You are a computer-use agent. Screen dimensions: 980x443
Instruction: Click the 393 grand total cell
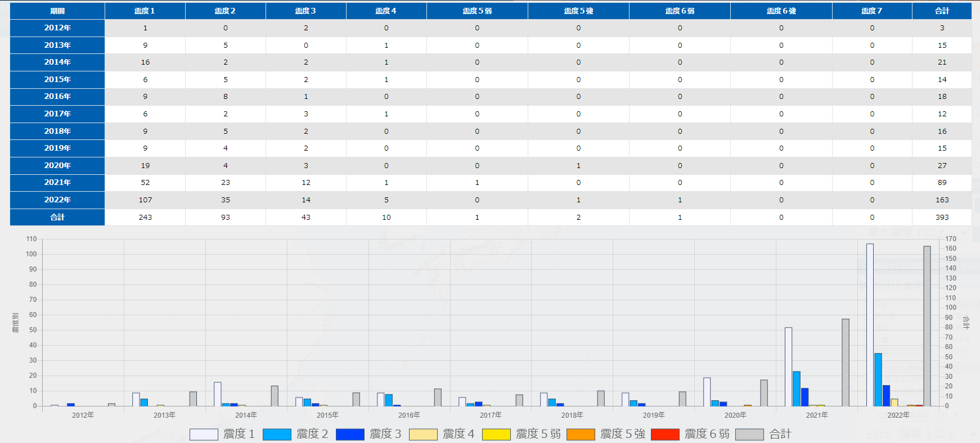(942, 217)
